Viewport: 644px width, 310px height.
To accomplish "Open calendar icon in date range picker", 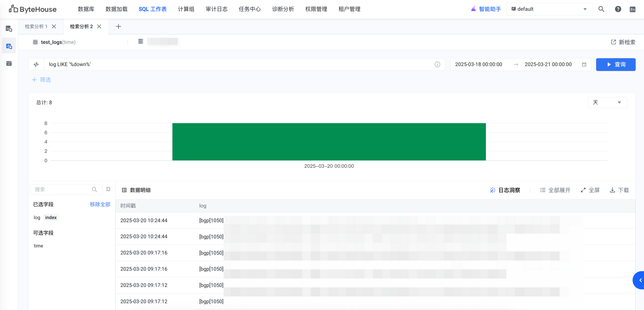I will (x=584, y=65).
